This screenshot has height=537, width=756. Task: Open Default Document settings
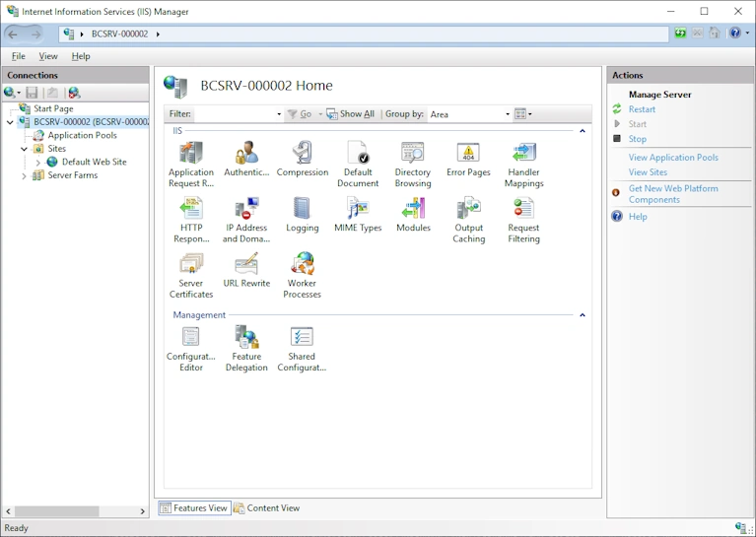point(358,165)
